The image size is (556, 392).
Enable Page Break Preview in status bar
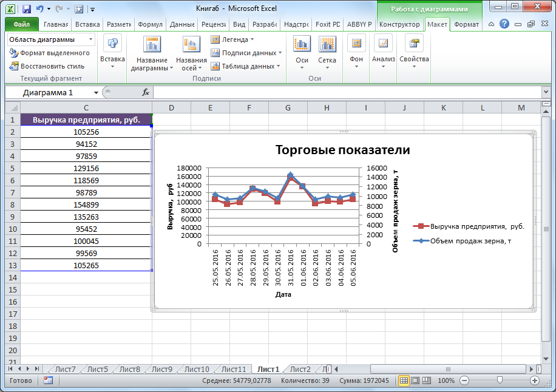click(427, 380)
